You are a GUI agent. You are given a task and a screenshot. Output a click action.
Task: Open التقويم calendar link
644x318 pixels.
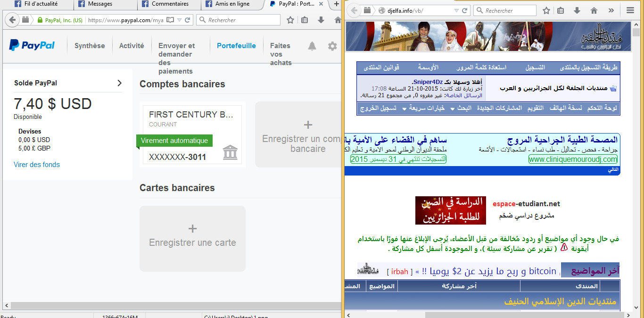pos(535,108)
